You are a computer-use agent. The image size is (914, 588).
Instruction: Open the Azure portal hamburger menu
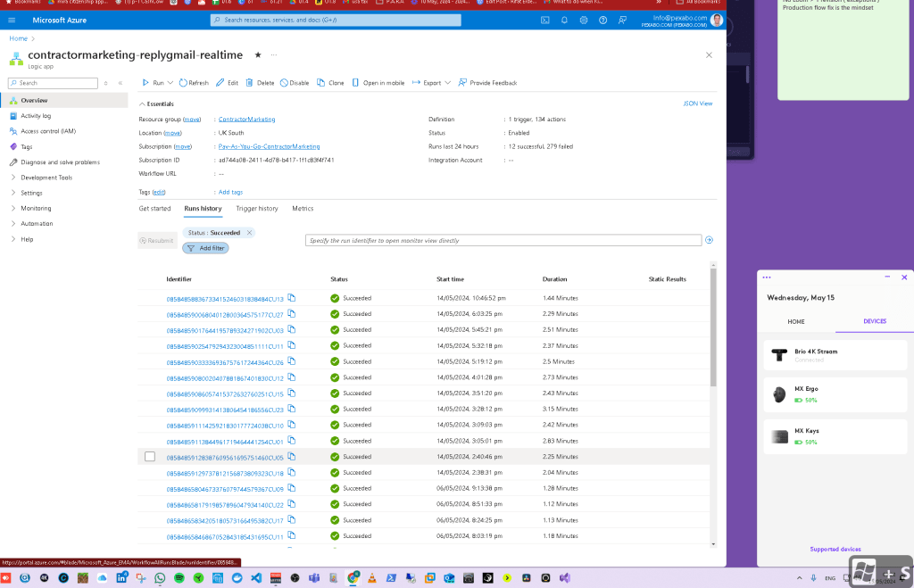[12, 20]
